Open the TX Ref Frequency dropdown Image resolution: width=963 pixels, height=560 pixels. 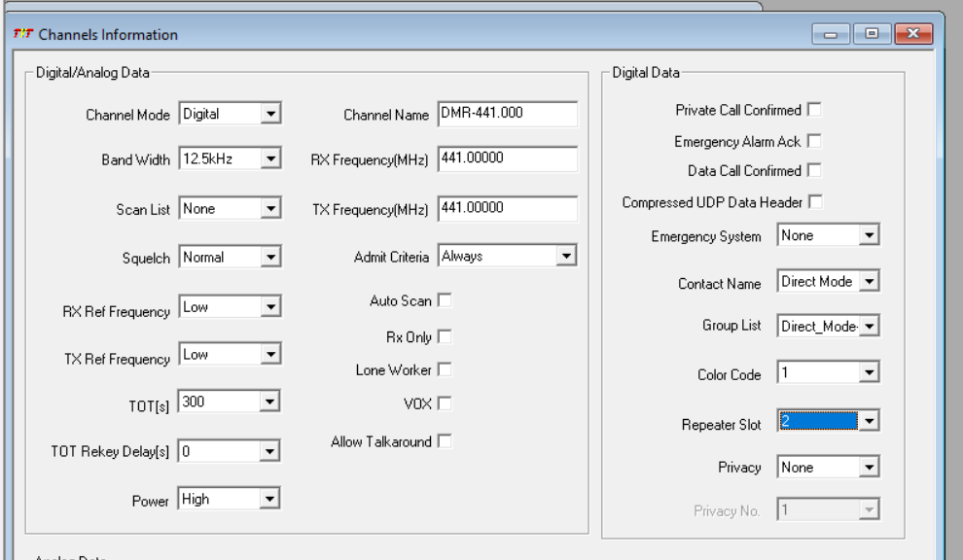[270, 354]
